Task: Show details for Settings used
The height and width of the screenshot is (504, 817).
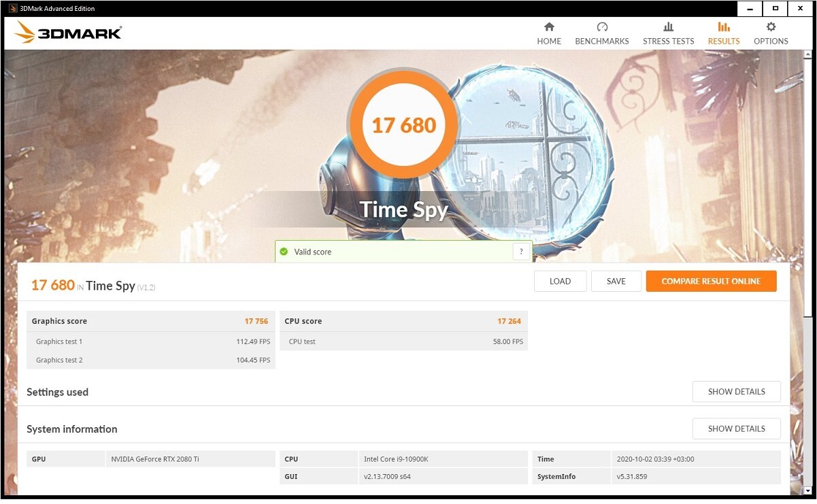Action: [x=736, y=392]
